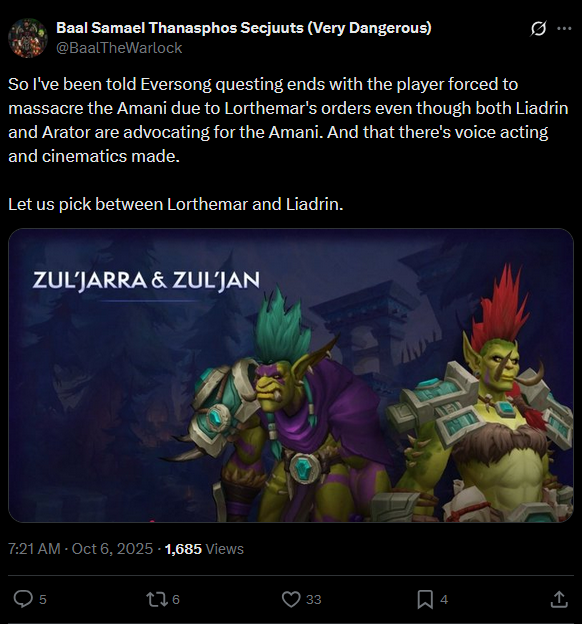This screenshot has height=624, width=582.
Task: Open the Baal Samael Thanasphos display name
Action: [x=244, y=28]
